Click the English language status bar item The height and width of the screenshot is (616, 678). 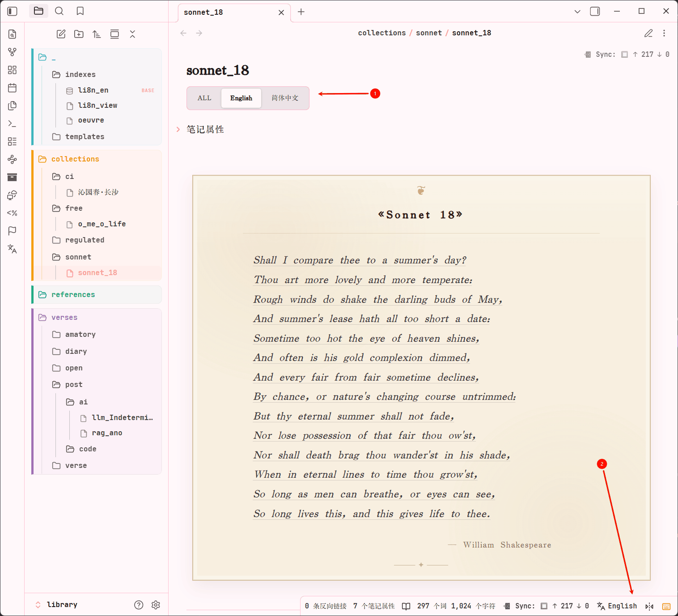[x=617, y=606]
